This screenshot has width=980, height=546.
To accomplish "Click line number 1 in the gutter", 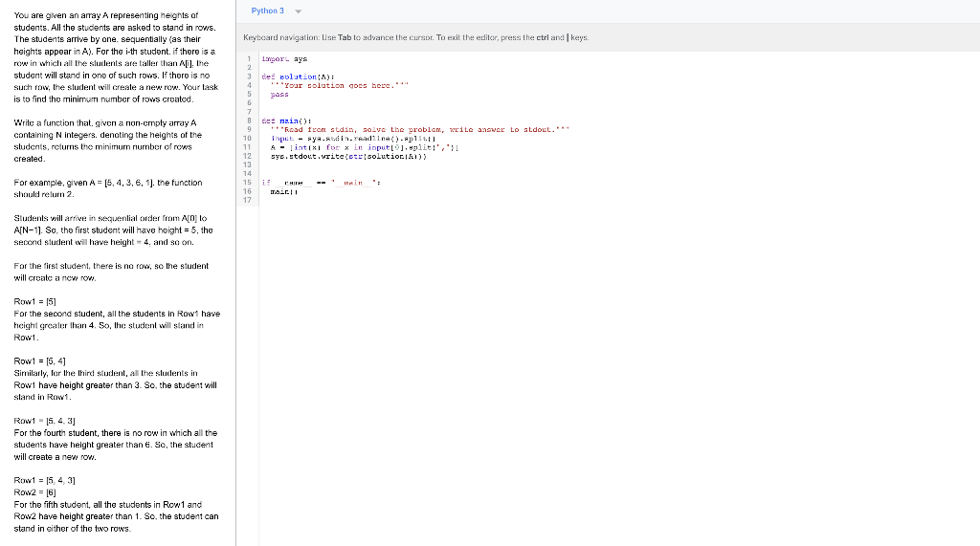I will (x=249, y=58).
